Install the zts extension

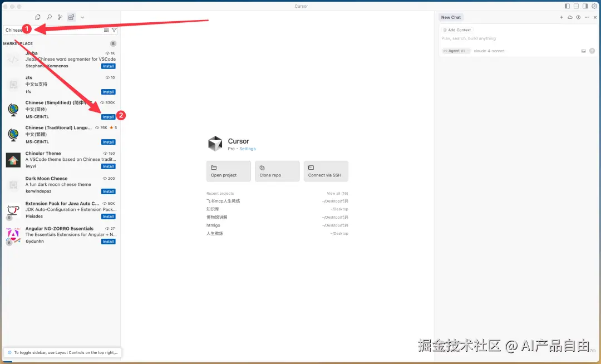click(x=108, y=92)
